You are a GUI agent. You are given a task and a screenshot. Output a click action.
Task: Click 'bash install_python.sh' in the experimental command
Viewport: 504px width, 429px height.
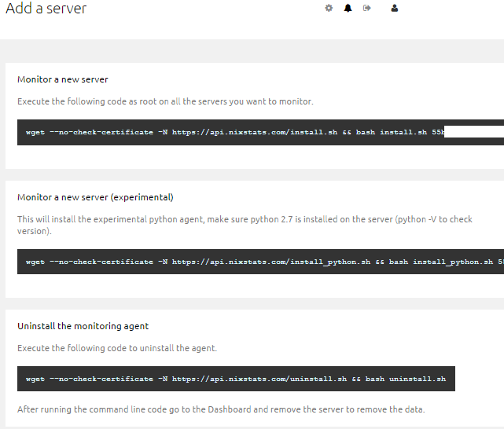(x=440, y=262)
